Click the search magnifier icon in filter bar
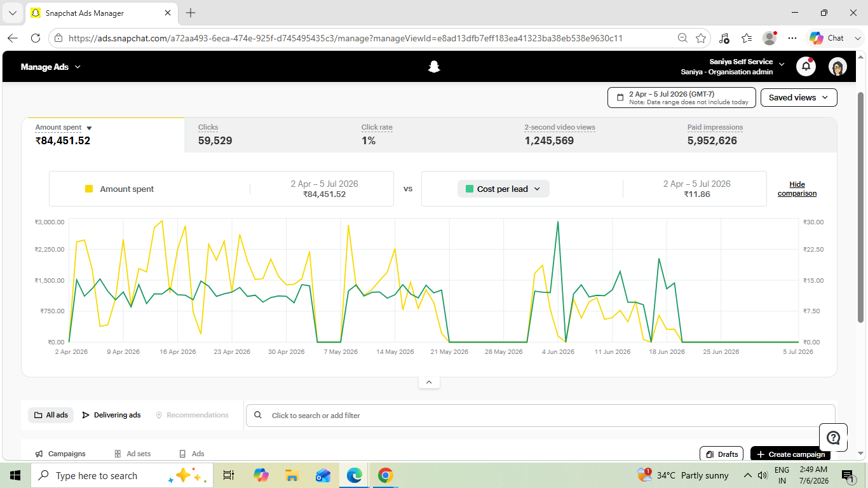The width and height of the screenshot is (868, 488). click(x=258, y=416)
